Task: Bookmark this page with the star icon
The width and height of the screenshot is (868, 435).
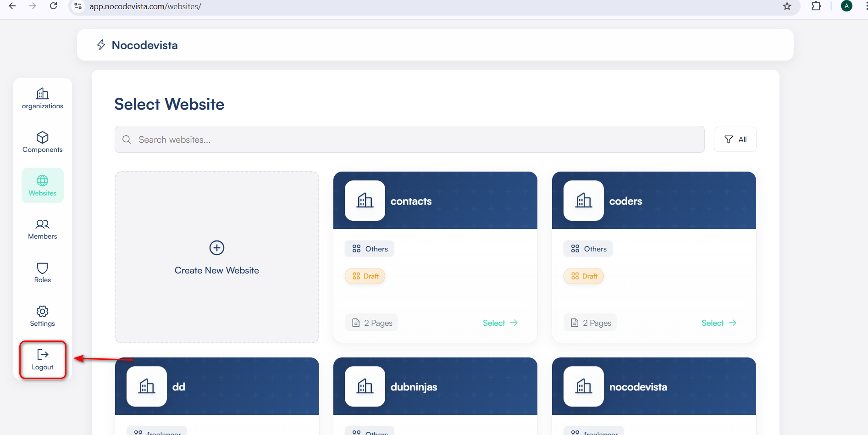Action: tap(787, 6)
